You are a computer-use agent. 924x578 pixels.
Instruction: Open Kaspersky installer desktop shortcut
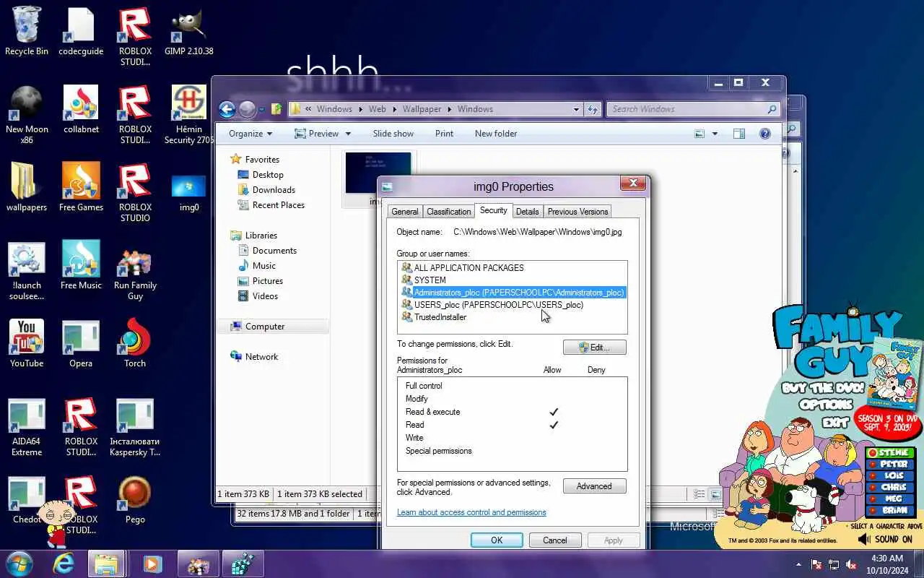click(x=135, y=426)
